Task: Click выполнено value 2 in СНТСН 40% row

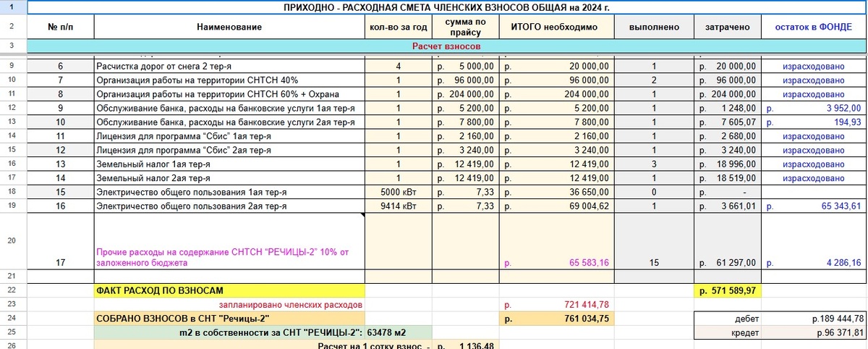Action: 654,80
